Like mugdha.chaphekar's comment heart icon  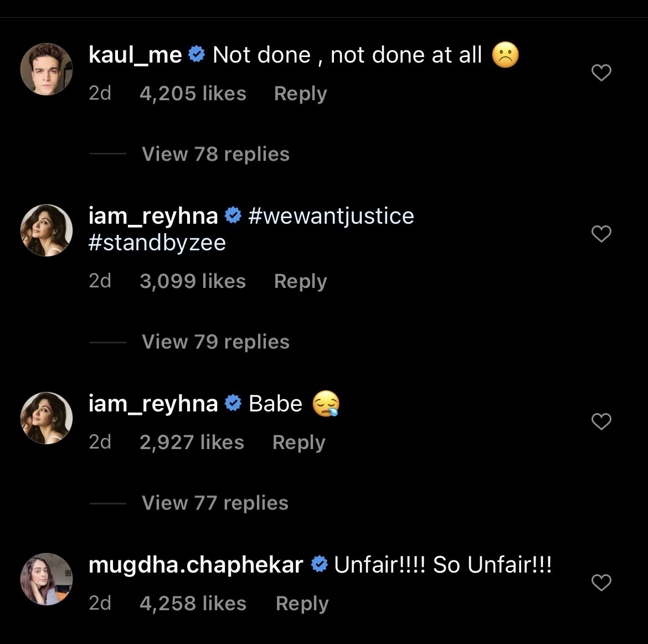coord(601,583)
